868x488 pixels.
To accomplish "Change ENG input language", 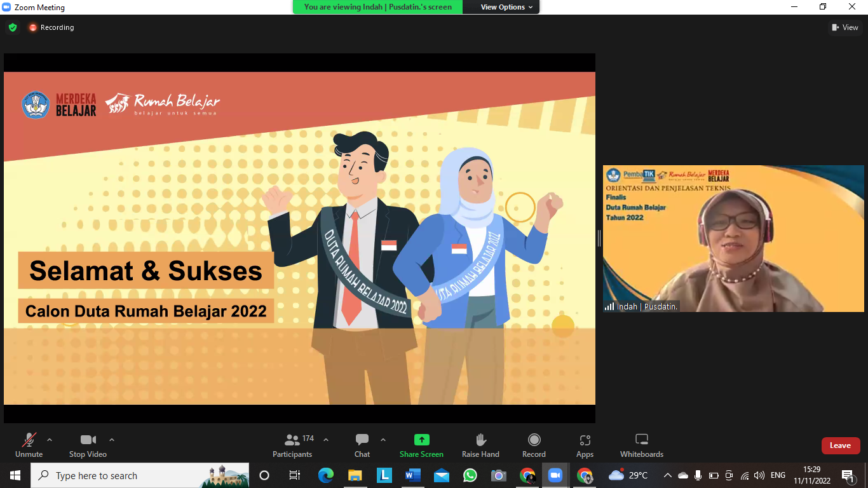I will pos(778,475).
